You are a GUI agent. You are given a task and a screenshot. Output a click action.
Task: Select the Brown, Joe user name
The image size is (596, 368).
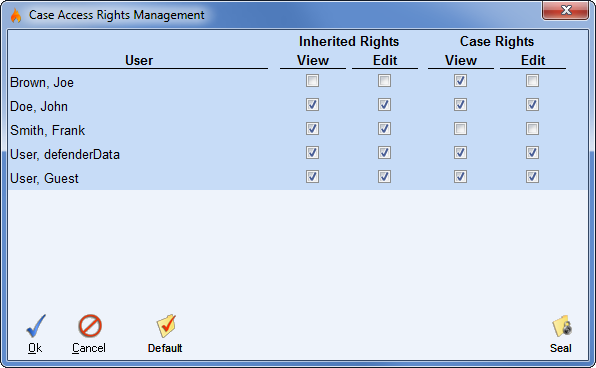pos(42,82)
